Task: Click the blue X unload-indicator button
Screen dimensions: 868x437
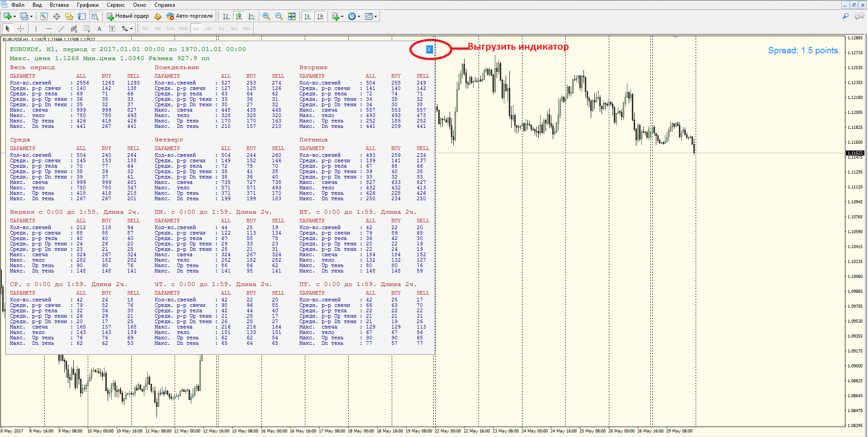Action: click(x=429, y=49)
